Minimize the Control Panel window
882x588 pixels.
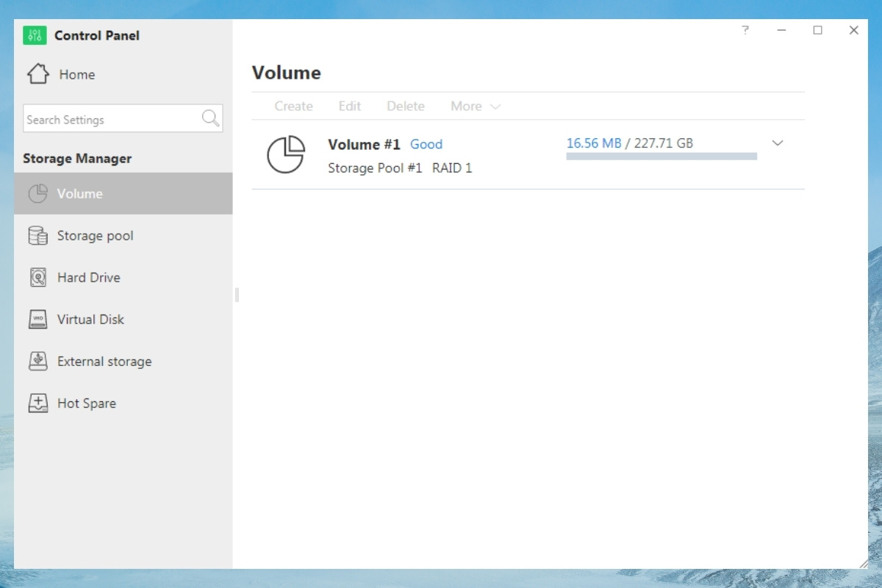click(781, 30)
